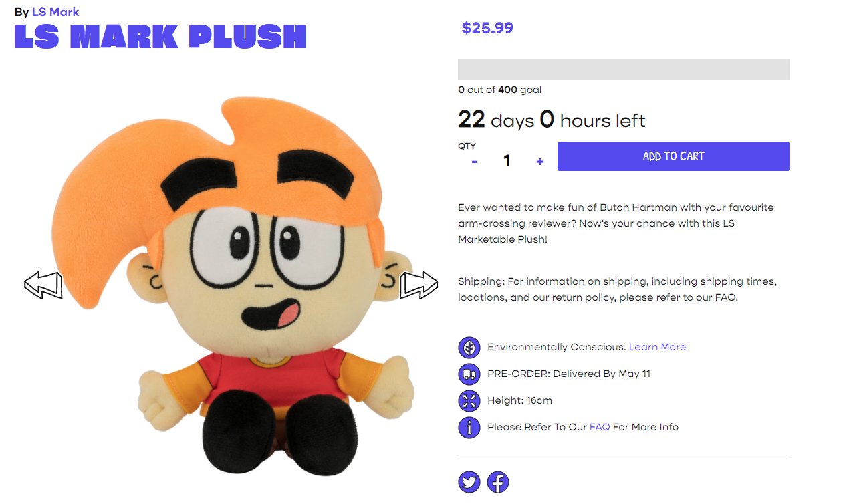
Task: Click the height dimensions icon
Action: click(469, 401)
